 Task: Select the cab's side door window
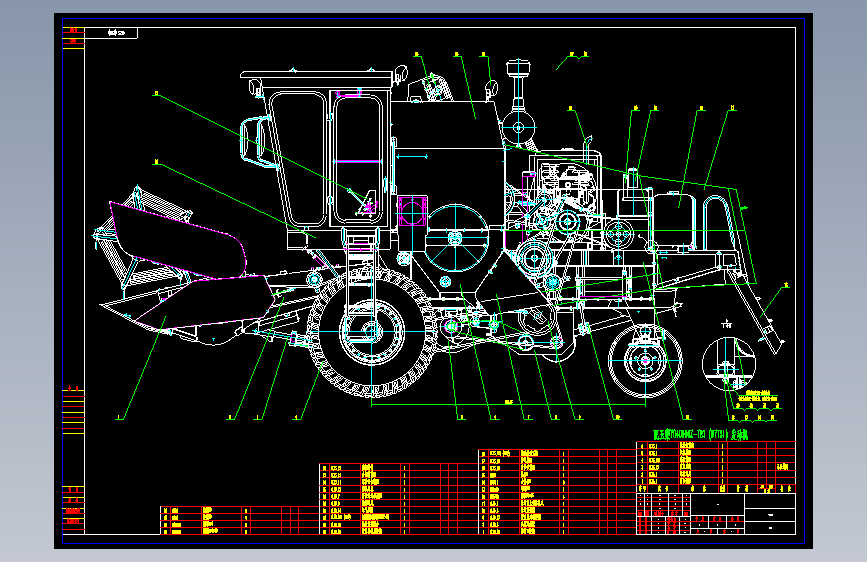click(x=358, y=158)
